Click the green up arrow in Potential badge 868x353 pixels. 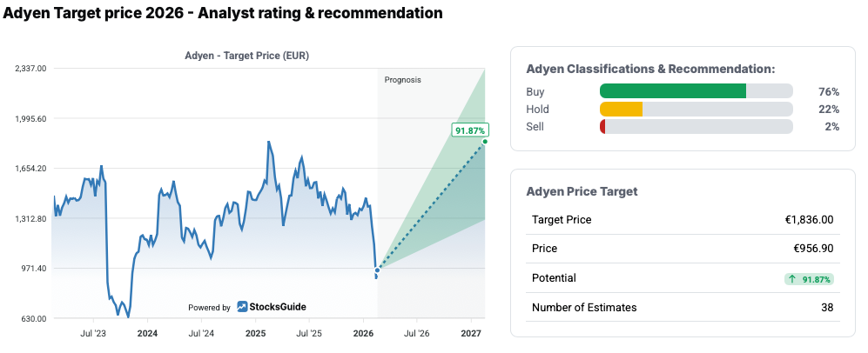point(792,279)
